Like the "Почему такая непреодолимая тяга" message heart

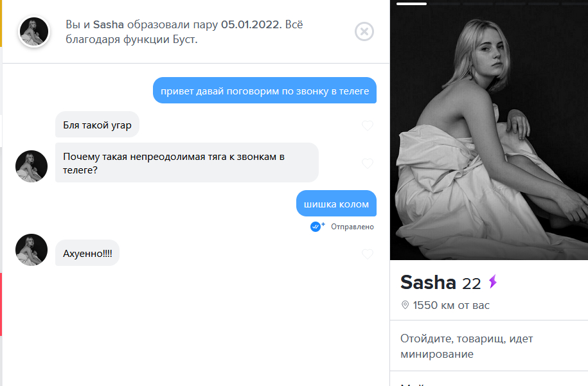point(368,163)
